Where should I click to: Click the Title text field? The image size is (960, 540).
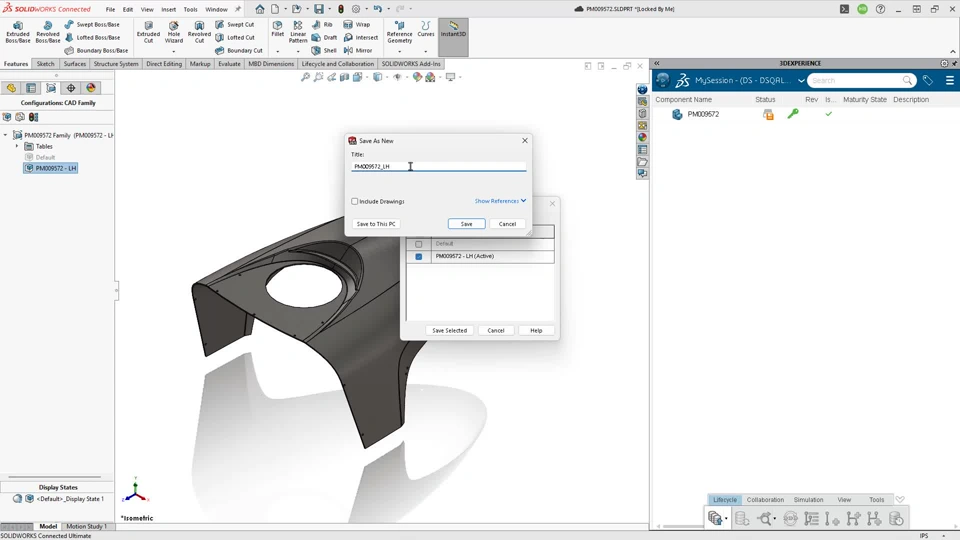[x=438, y=166]
